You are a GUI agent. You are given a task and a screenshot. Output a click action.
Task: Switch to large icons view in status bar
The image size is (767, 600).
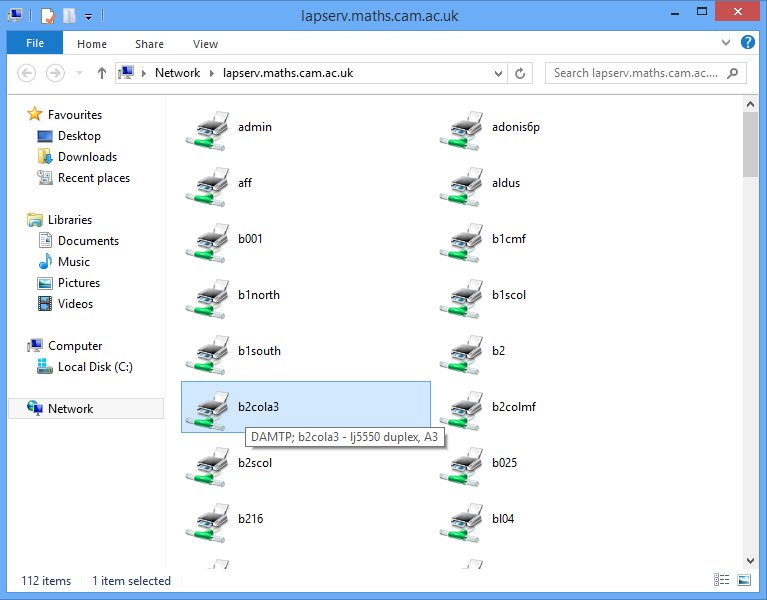pos(743,580)
